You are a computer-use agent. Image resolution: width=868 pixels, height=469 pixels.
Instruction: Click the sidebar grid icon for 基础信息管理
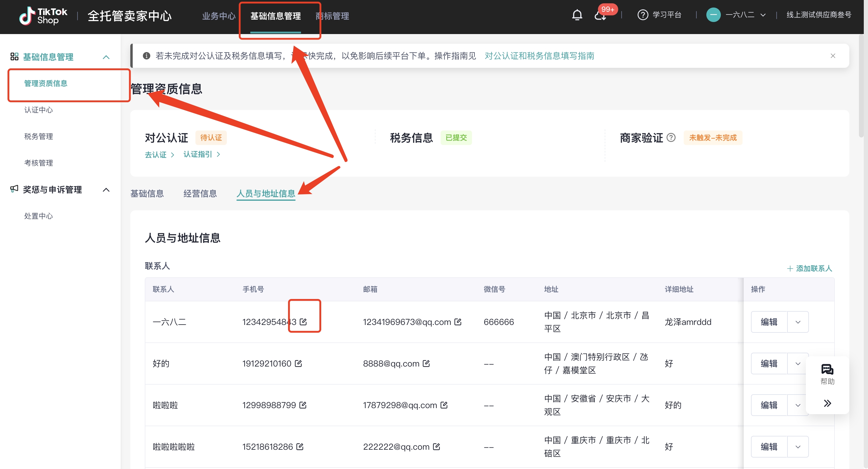14,57
